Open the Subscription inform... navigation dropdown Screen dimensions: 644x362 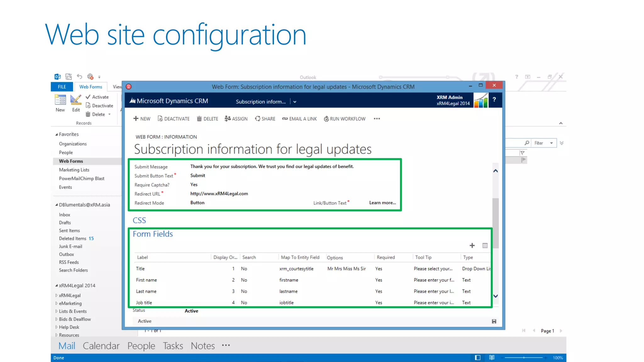click(x=295, y=102)
